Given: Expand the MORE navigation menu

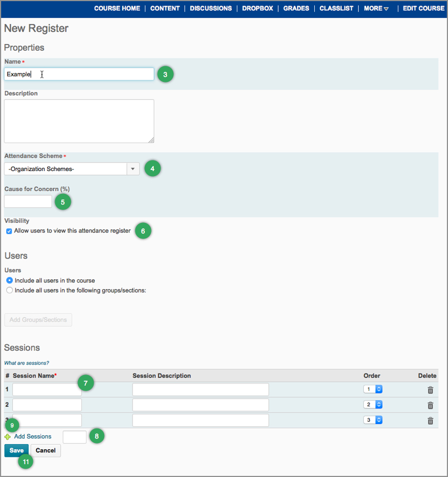Looking at the screenshot, I should 376,8.
